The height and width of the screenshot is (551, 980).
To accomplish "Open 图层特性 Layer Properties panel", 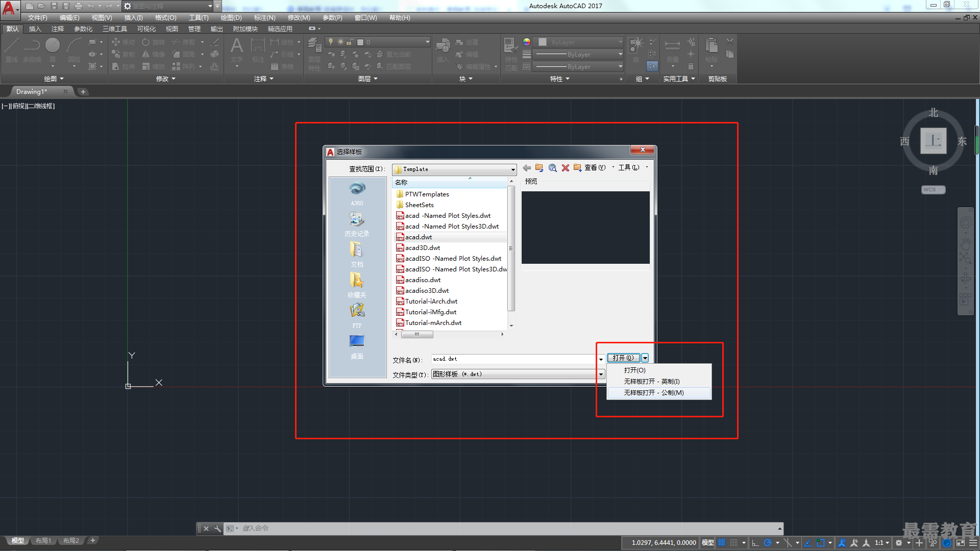I will pyautogui.click(x=314, y=54).
